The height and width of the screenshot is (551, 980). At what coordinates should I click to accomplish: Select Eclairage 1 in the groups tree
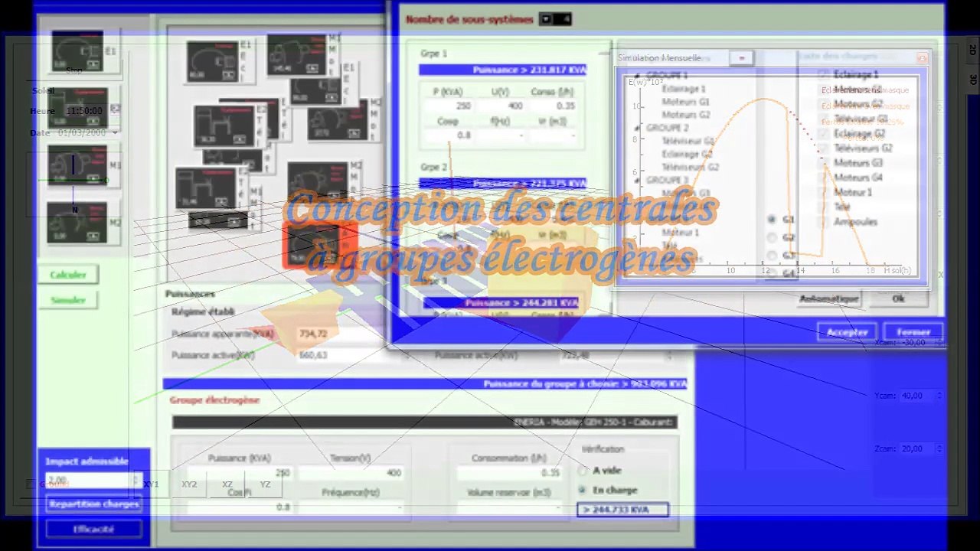[x=684, y=89]
